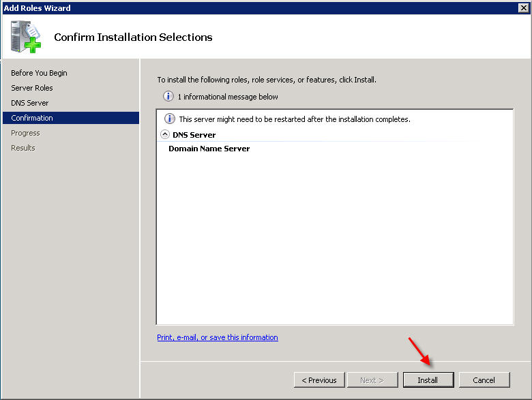Viewport: 532px width, 400px height.
Task: Click '1 informational message below' text
Action: 228,97
